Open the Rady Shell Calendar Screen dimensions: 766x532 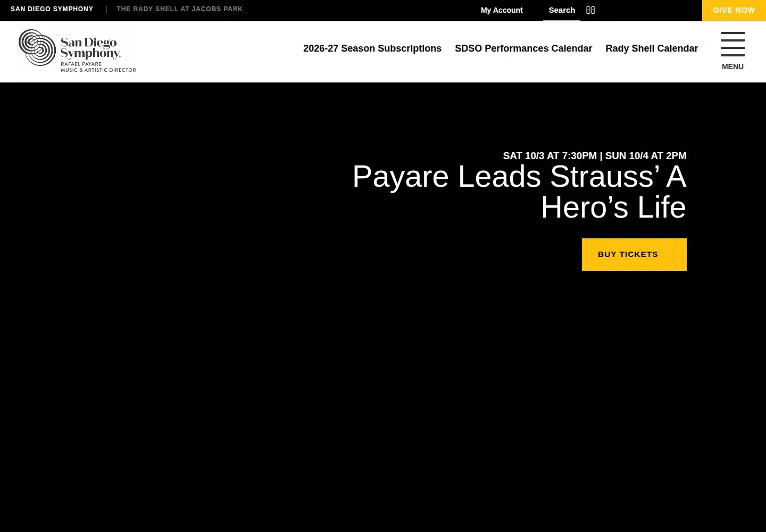652,48
